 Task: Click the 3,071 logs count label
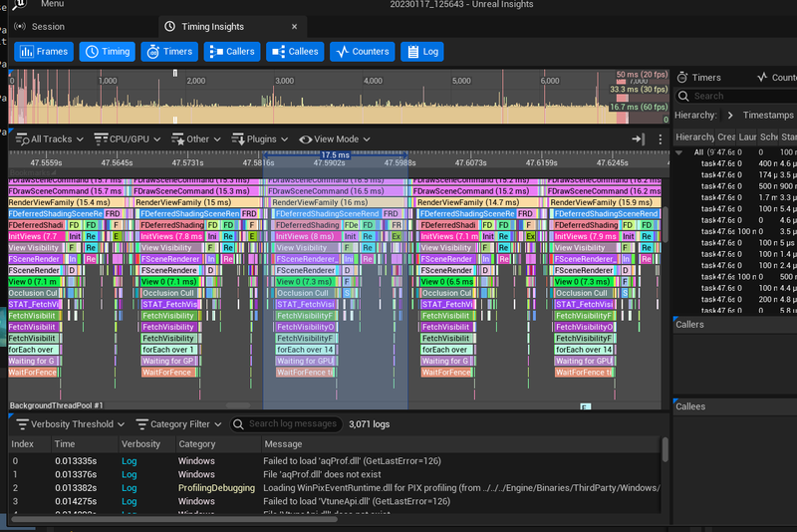tap(369, 424)
